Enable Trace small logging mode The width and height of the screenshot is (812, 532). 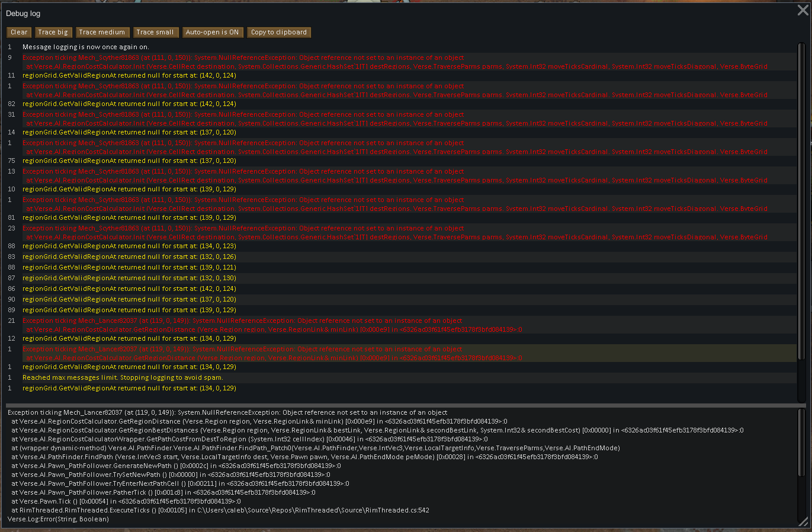tap(155, 32)
